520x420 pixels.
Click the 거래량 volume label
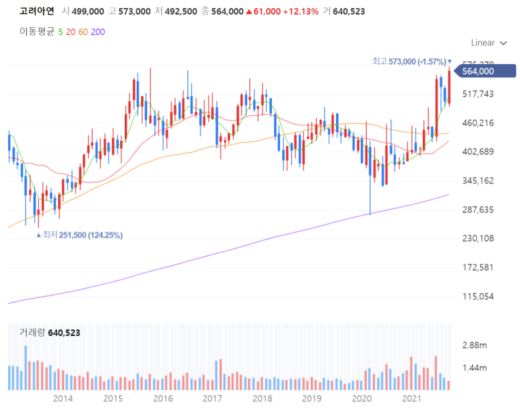32,333
